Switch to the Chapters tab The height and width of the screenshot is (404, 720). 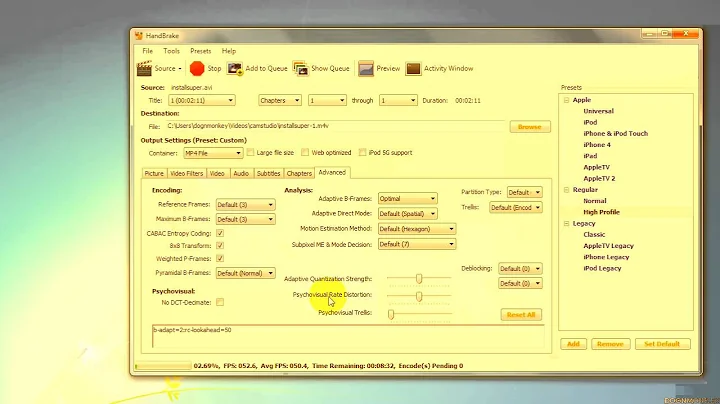[299, 174]
